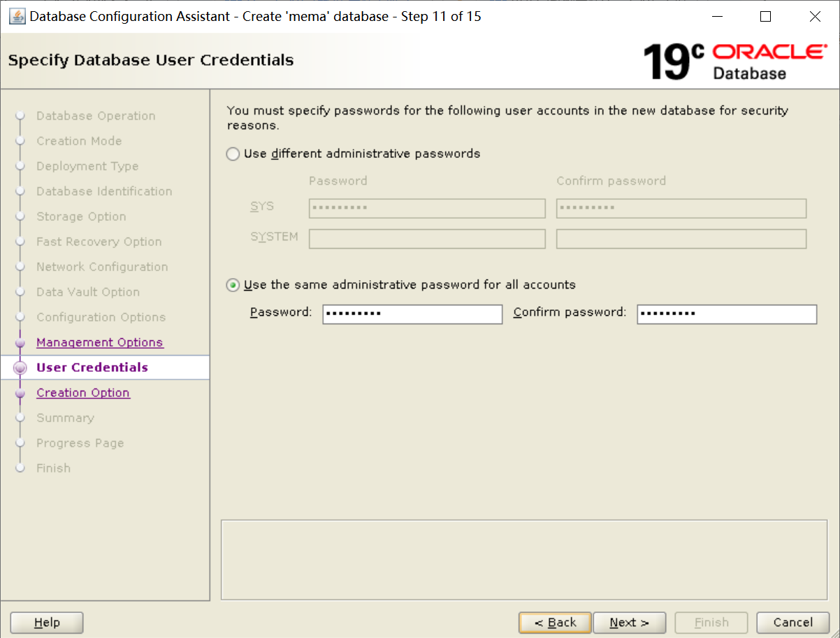Screen dimensions: 840x638
Task: Open the Management Options step
Action: [x=99, y=342]
